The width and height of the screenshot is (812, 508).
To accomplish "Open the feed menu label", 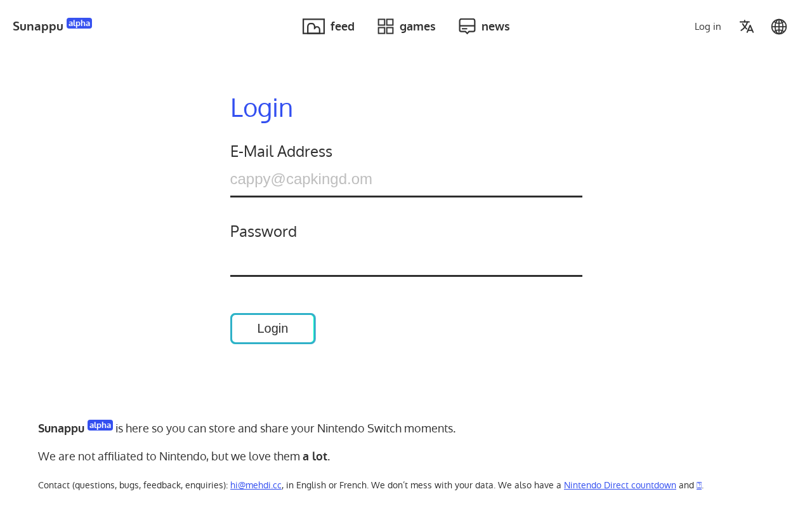I will point(343,27).
